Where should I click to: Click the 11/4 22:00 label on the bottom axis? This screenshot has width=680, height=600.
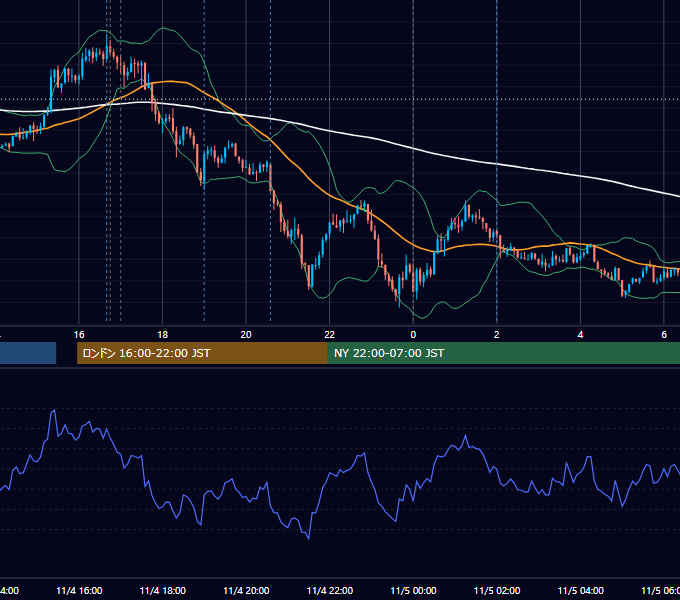click(x=330, y=591)
